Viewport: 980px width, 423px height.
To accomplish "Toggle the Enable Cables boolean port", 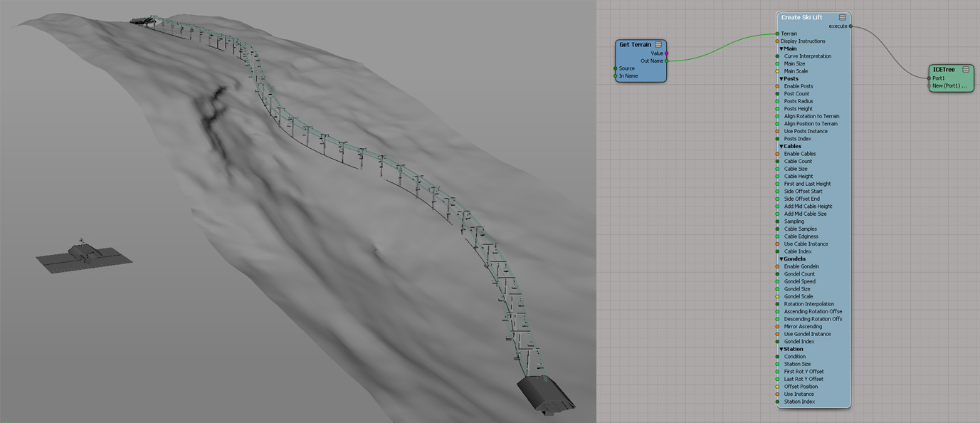I will [777, 154].
